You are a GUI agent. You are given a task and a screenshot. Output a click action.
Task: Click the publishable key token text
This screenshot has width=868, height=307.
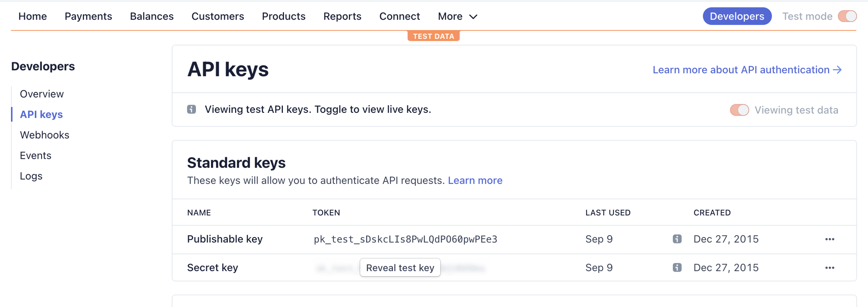[405, 239]
